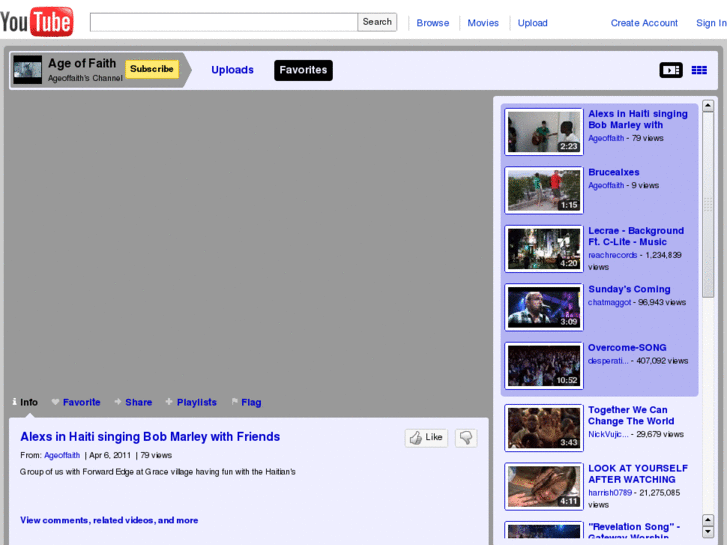The height and width of the screenshot is (545, 727).
Task: Click 'LOOK AT YOURSELF AFTER WATCHING' title
Action: point(638,474)
